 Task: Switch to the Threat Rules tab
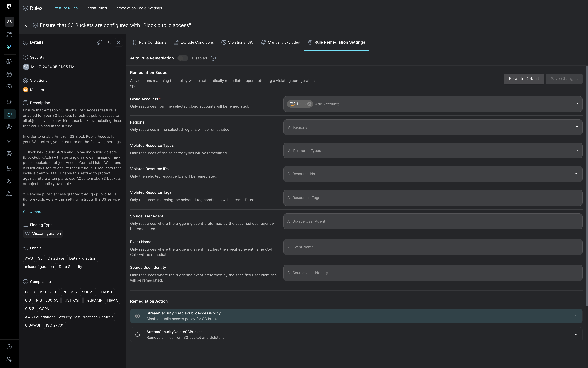96,8
